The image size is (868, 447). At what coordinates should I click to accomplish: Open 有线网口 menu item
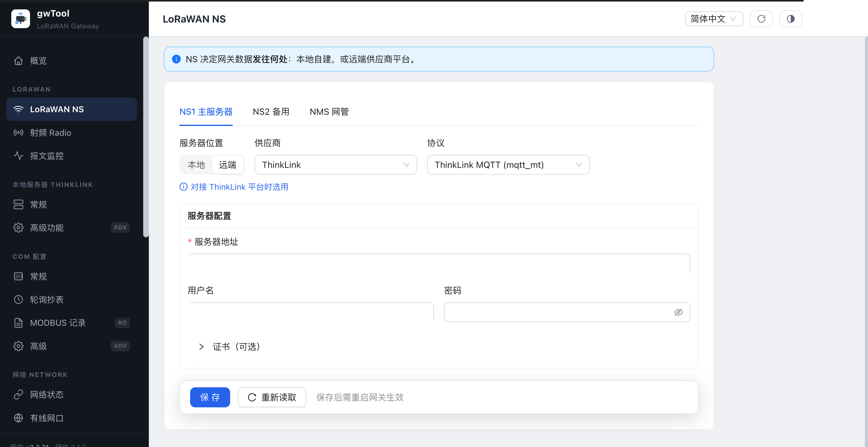[71, 418]
